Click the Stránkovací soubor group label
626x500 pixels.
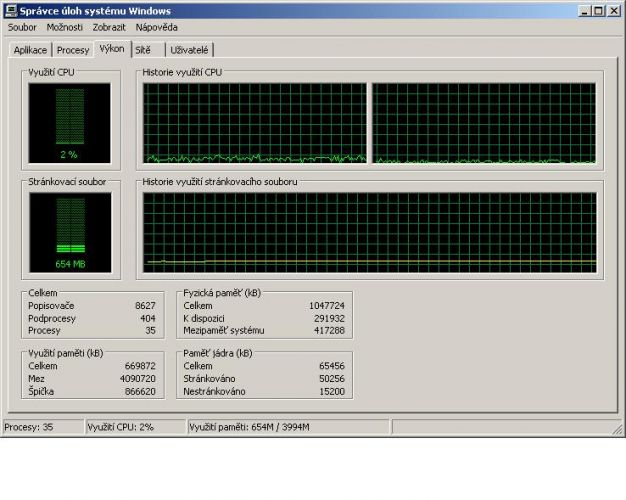(67, 182)
